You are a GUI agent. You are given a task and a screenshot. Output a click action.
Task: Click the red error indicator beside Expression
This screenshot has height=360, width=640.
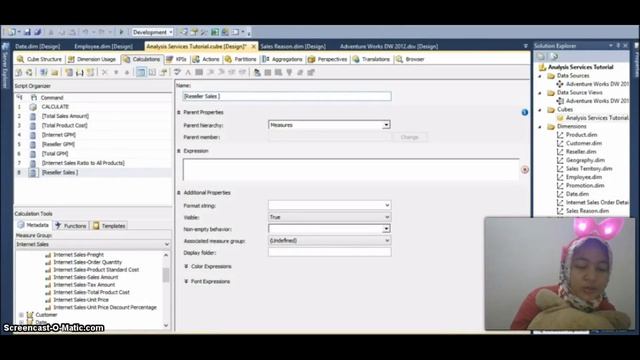[525, 169]
